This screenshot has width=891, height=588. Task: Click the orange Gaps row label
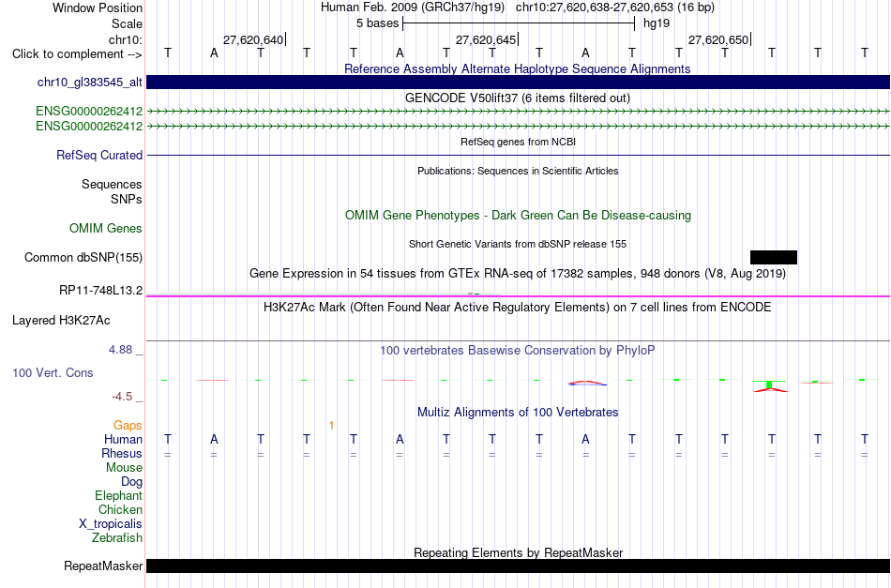[x=128, y=426]
